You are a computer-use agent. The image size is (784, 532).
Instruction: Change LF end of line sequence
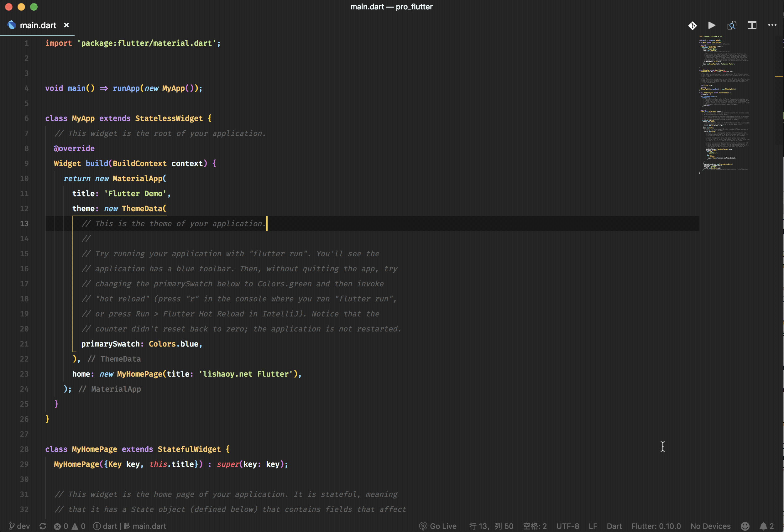click(x=593, y=526)
